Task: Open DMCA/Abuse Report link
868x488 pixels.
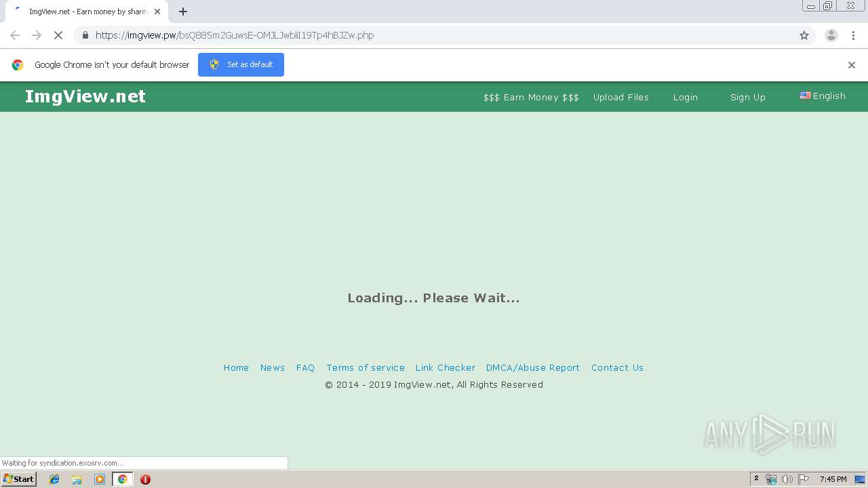Action: (533, 367)
